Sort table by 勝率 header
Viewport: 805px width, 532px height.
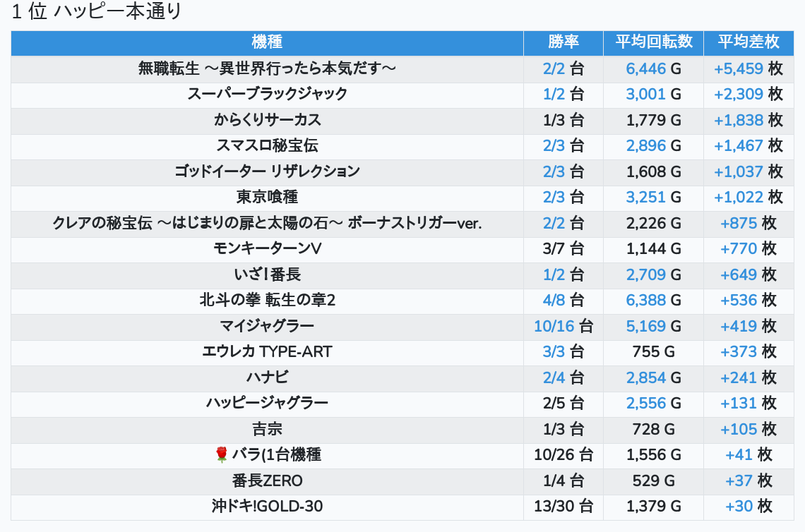563,42
